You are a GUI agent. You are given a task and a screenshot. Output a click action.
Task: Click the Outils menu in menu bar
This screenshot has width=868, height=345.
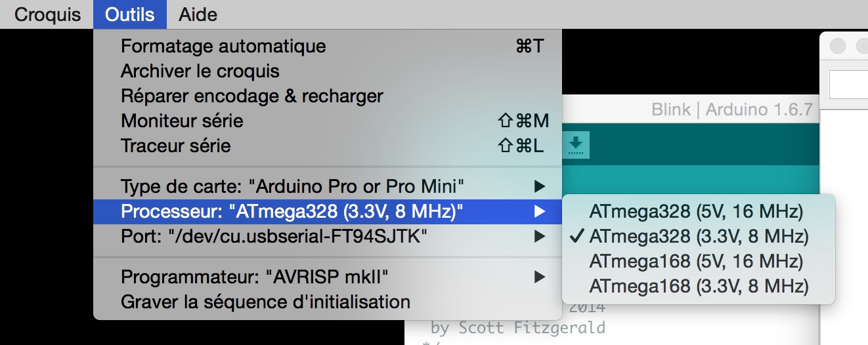pos(130,14)
